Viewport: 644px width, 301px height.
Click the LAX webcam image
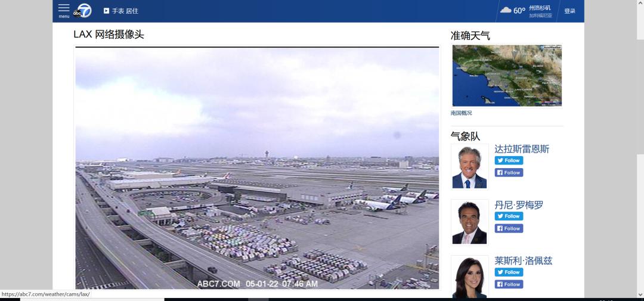257,168
